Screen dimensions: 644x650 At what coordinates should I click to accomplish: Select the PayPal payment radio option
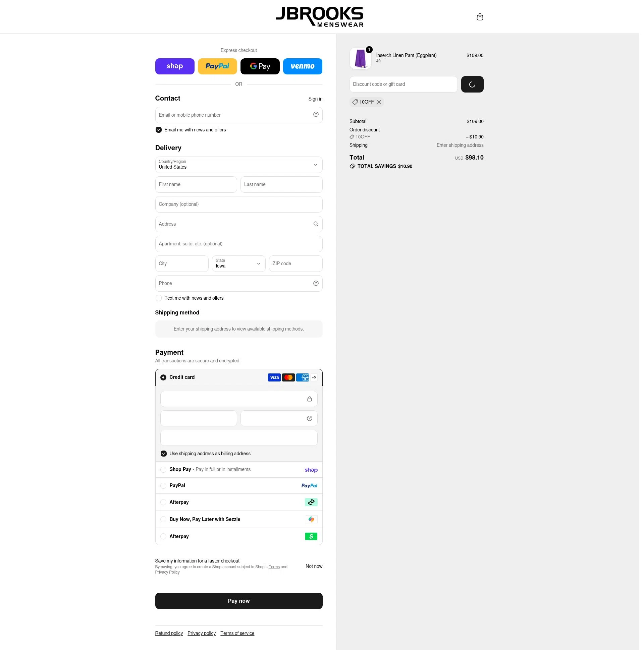pos(163,485)
